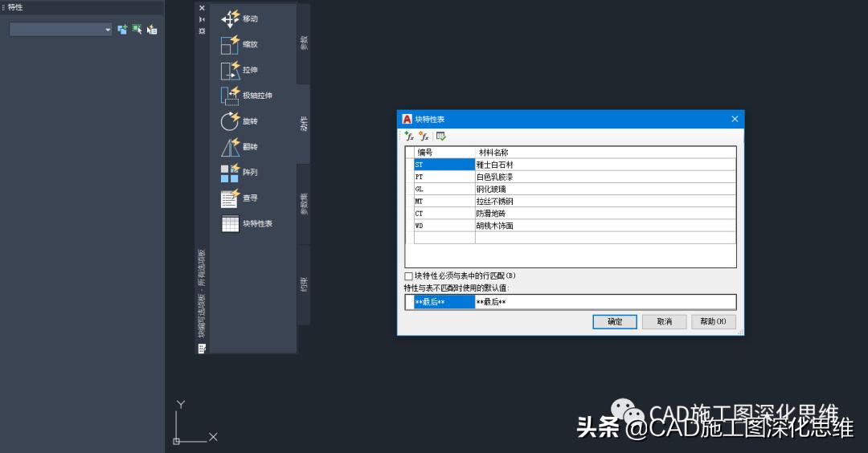Click palette menu icon at title strip bottom

click(202, 349)
